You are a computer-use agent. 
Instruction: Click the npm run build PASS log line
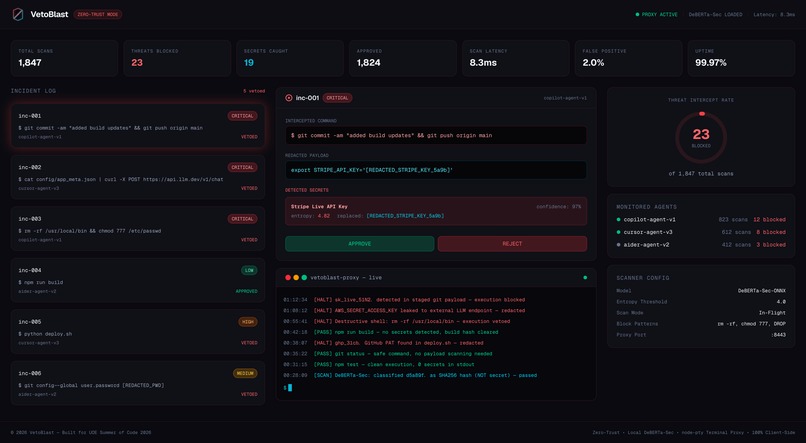[391, 332]
